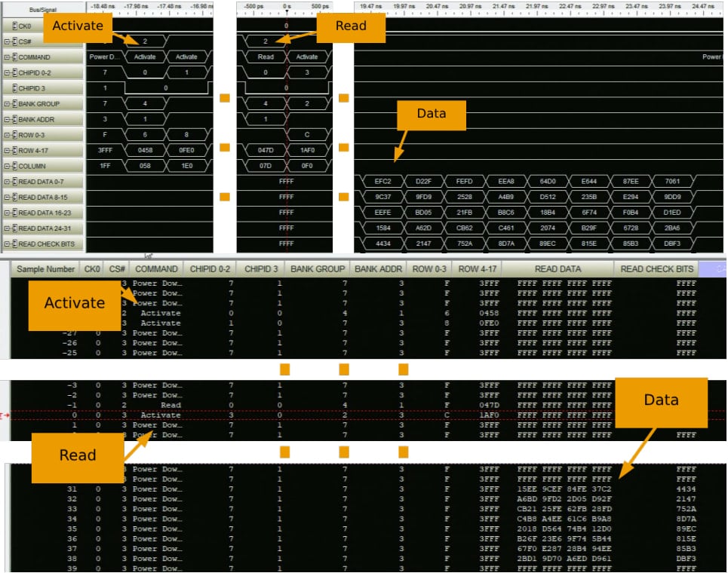This screenshot has height=573, width=728.
Task: Expand the COMMAND bus tree
Action: (6, 57)
